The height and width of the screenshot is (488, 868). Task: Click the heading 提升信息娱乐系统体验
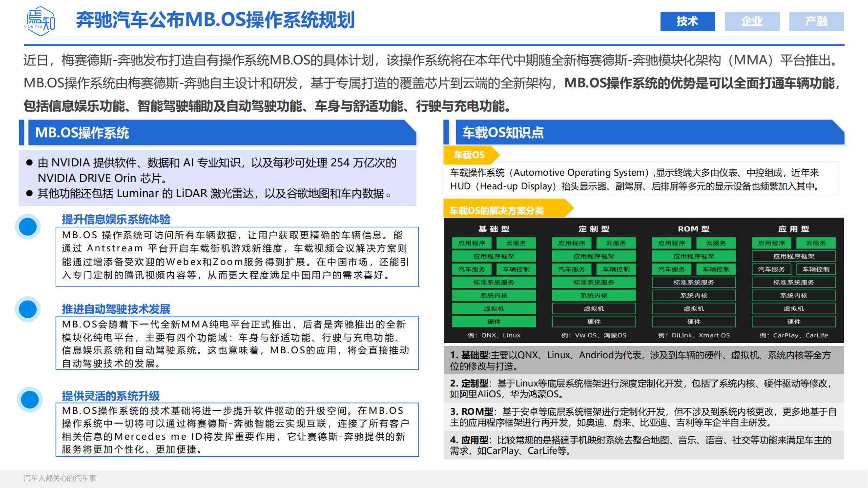pyautogui.click(x=116, y=219)
